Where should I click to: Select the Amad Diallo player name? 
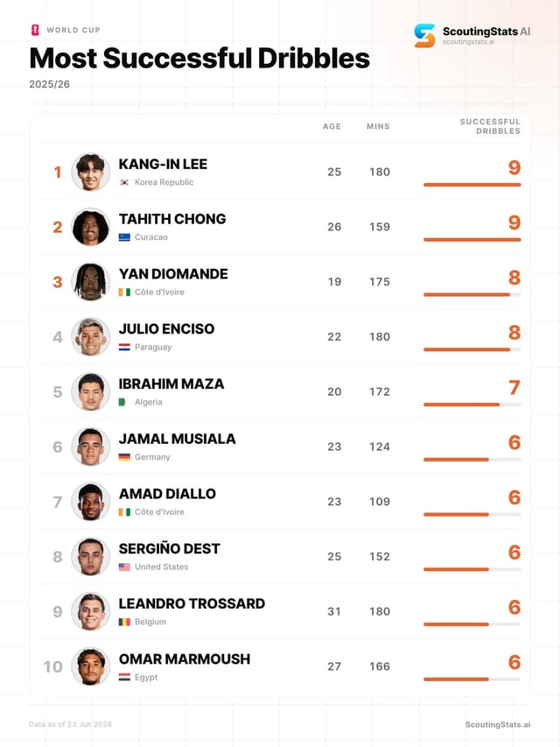(167, 494)
